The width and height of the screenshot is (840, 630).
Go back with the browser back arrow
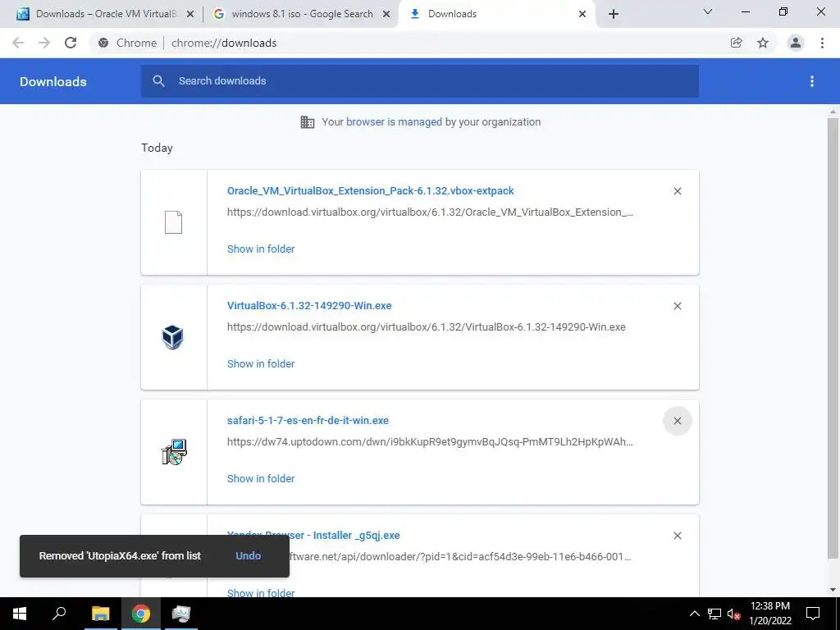click(x=18, y=43)
